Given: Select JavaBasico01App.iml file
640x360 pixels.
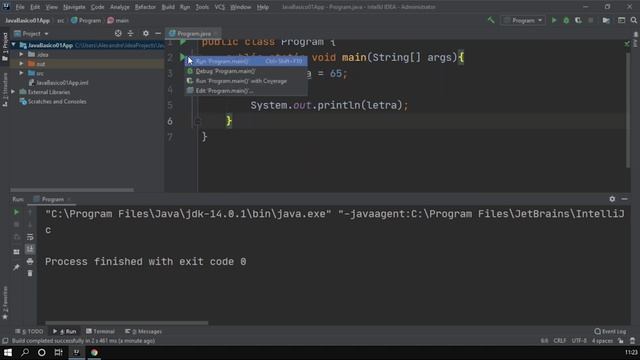Looking at the screenshot, I should [x=58, y=82].
